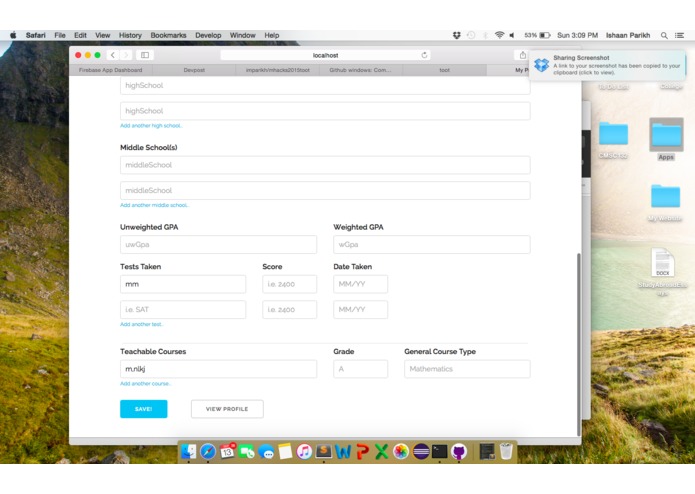Open Notification Center
This screenshot has width=695, height=494.
(x=679, y=35)
